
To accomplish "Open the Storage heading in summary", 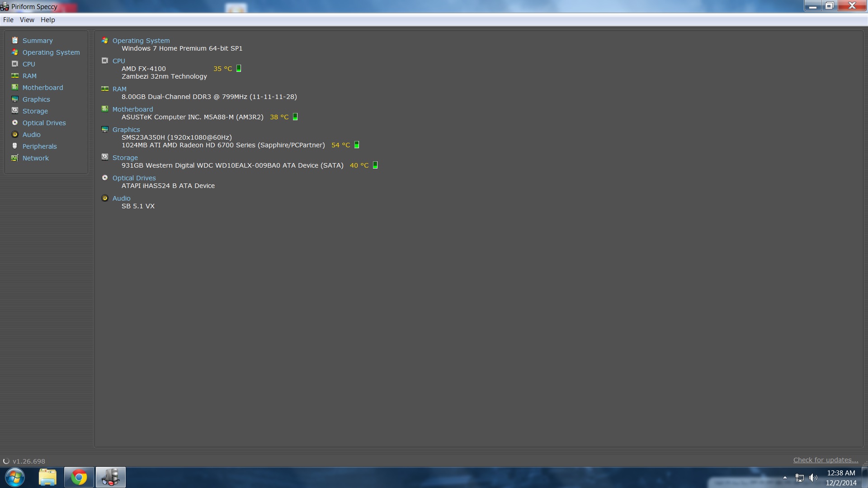I will (x=125, y=158).
